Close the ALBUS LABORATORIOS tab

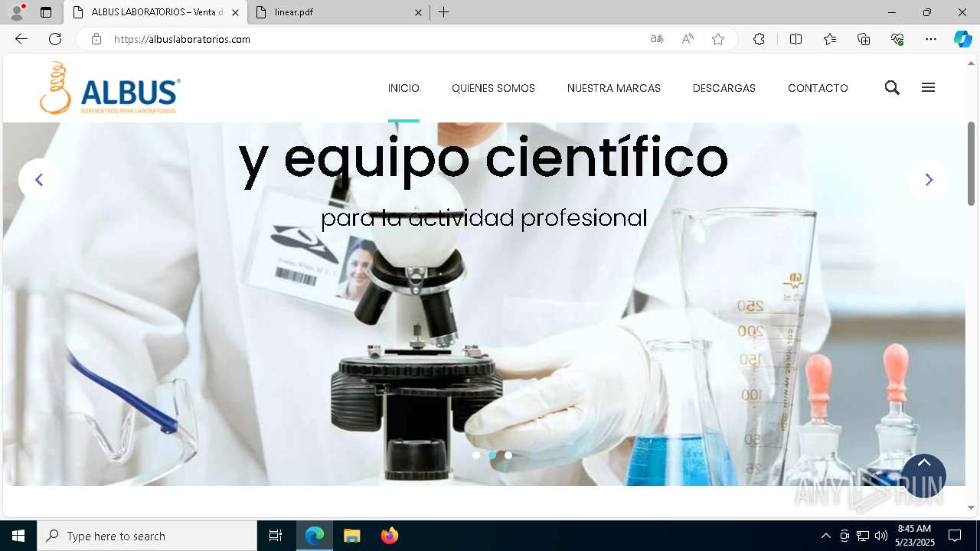click(x=235, y=12)
